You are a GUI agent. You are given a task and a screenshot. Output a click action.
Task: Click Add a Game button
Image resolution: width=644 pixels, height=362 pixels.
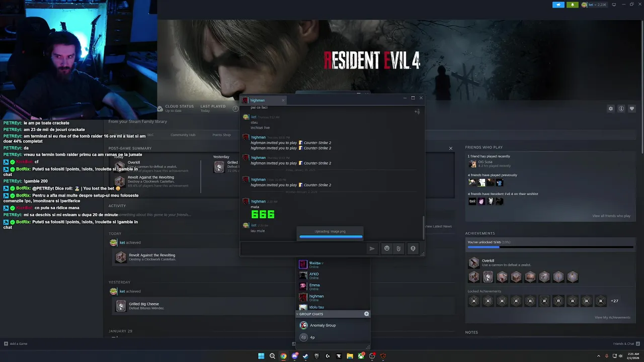pyautogui.click(x=16, y=344)
